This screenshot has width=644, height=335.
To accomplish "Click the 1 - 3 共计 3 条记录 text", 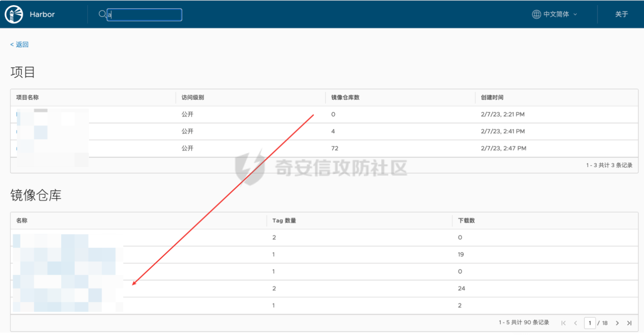I will tap(609, 165).
